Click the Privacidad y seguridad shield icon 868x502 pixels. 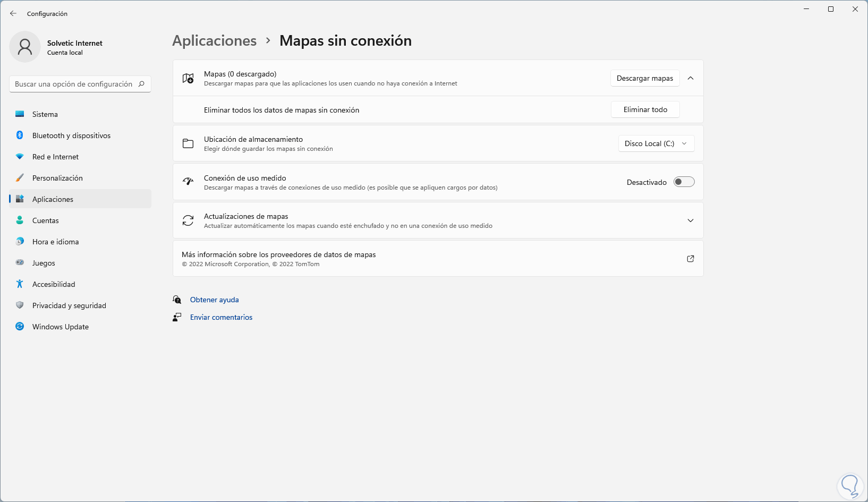(20, 305)
